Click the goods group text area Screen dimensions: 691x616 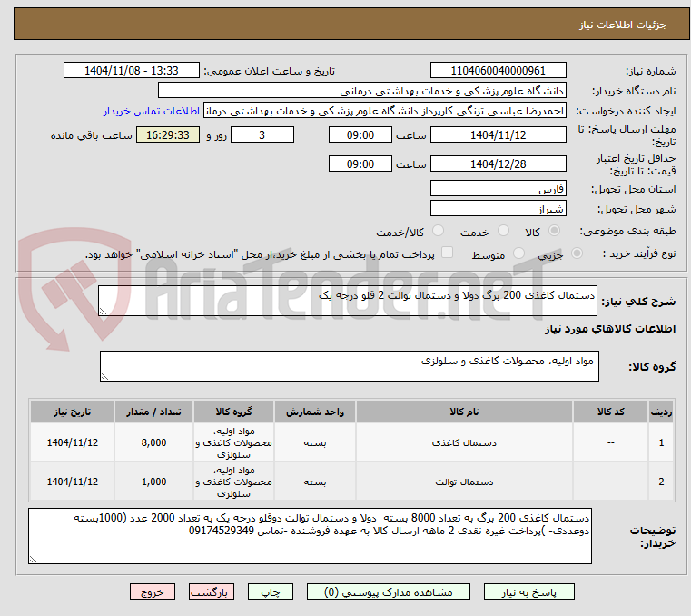pos(349,366)
